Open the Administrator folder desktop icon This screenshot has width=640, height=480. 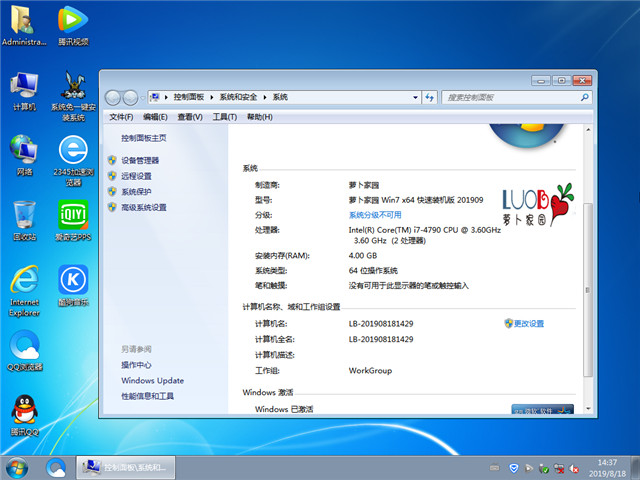(24, 24)
